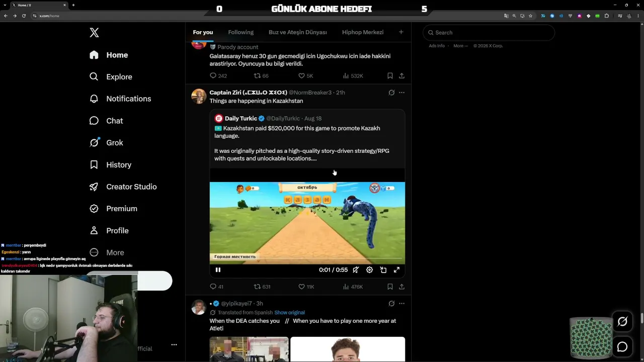Open the floating Grok button

(622, 322)
